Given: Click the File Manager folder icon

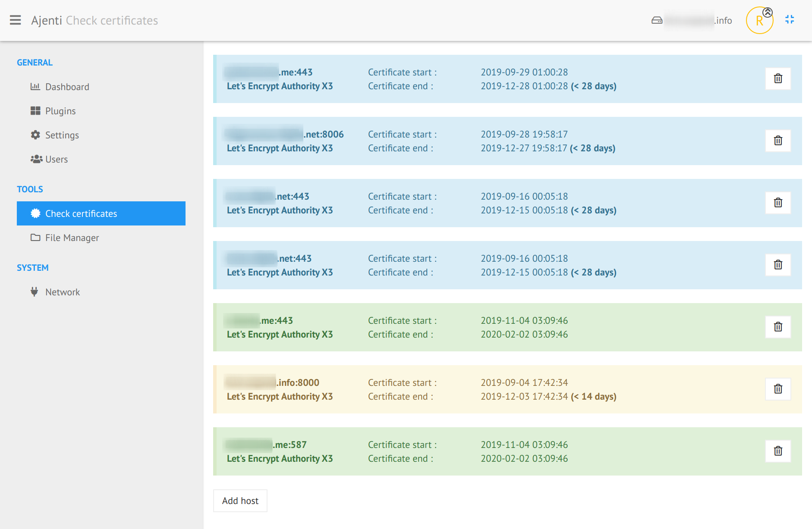Looking at the screenshot, I should click(35, 237).
